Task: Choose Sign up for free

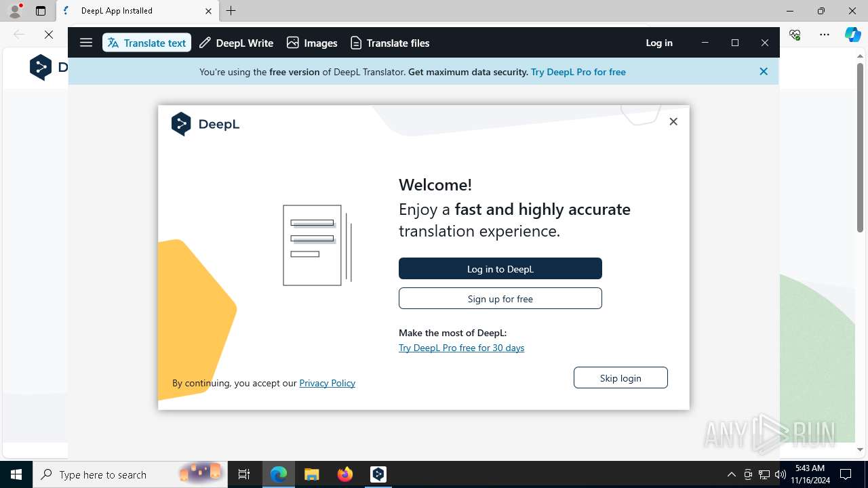Action: click(500, 298)
